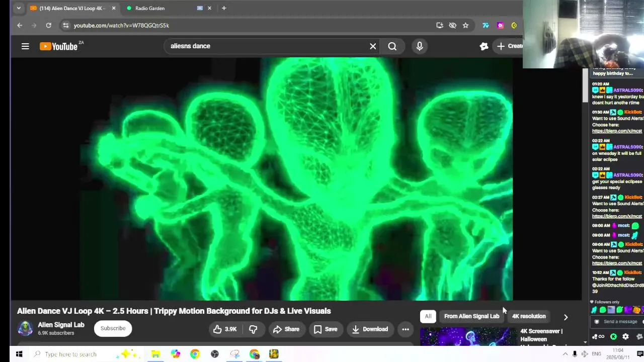Reload the YouTube page
644x362 pixels.
[x=48, y=25]
